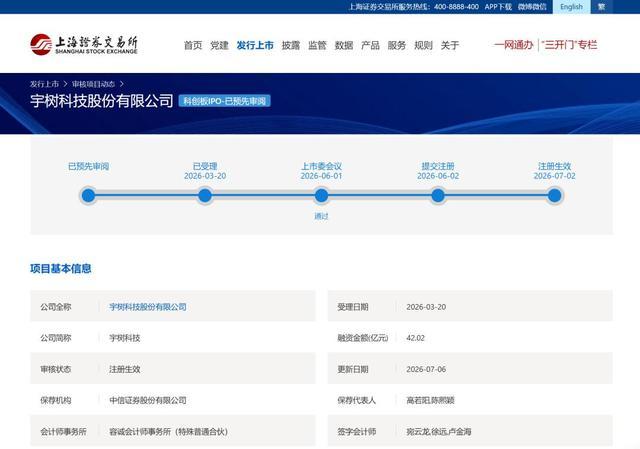Open the 产品 menu item
Viewport: 640px width, 449px height.
370,45
